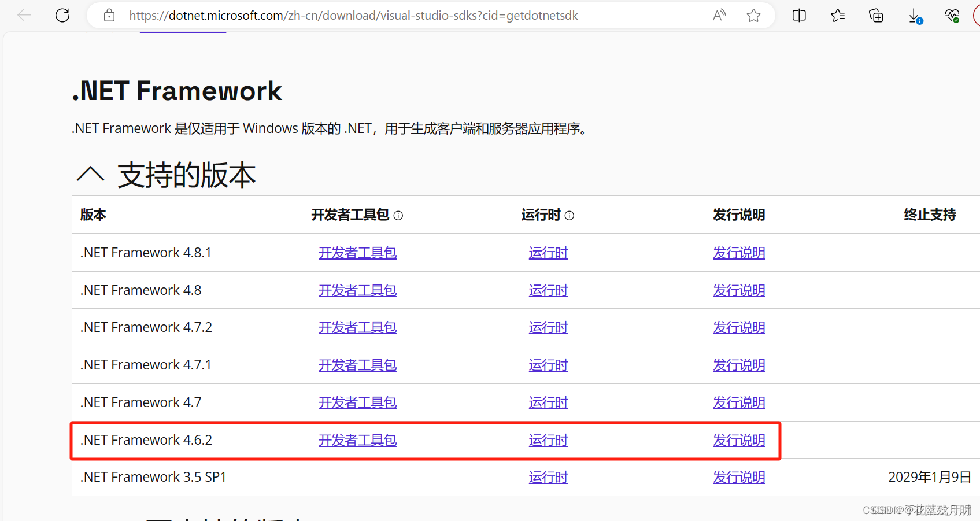Viewport: 980px width, 521px height.
Task: Click the .NET Framework 4.7.2 version cell
Action: click(146, 327)
